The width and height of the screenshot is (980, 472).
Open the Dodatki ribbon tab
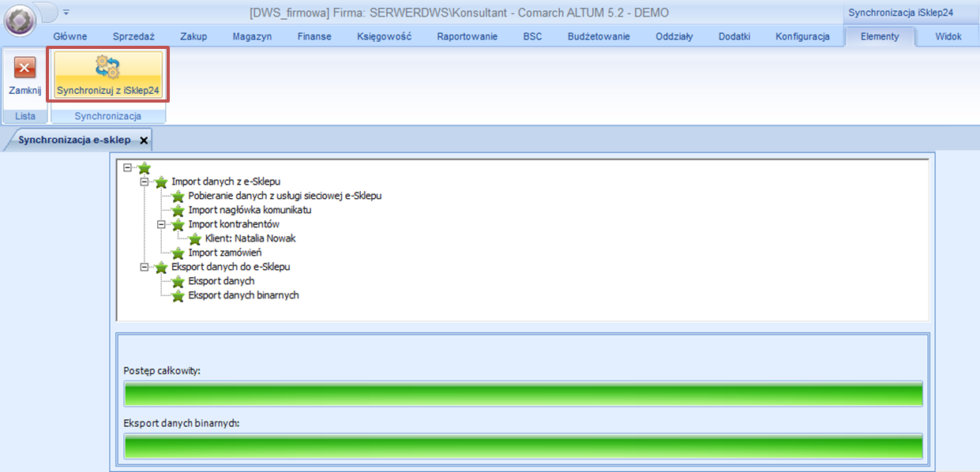pyautogui.click(x=734, y=36)
